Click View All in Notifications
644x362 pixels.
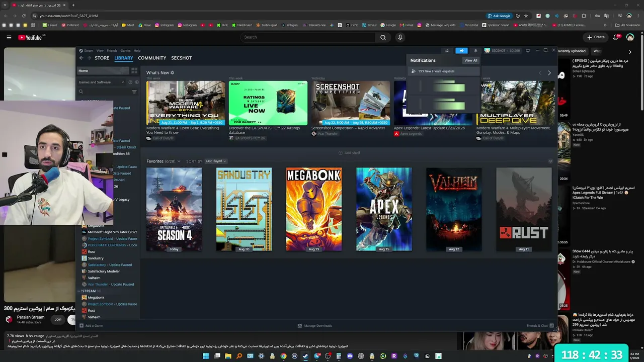[x=471, y=60]
